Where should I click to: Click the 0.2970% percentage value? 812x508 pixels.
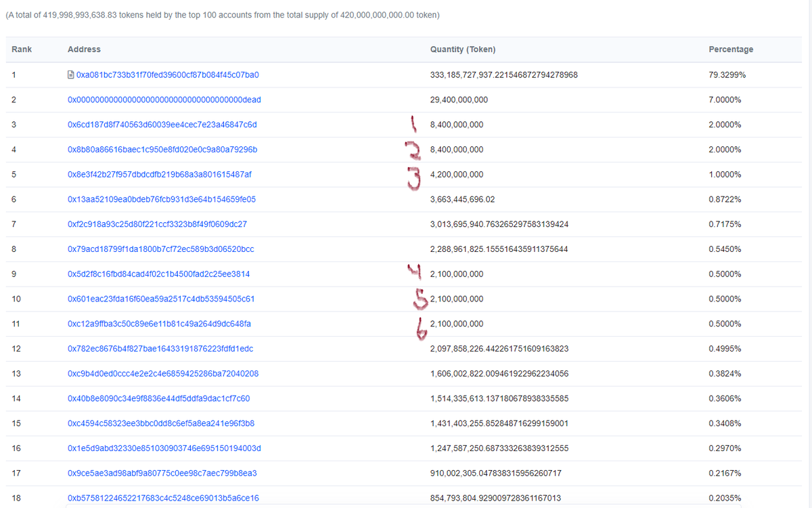[725, 448]
